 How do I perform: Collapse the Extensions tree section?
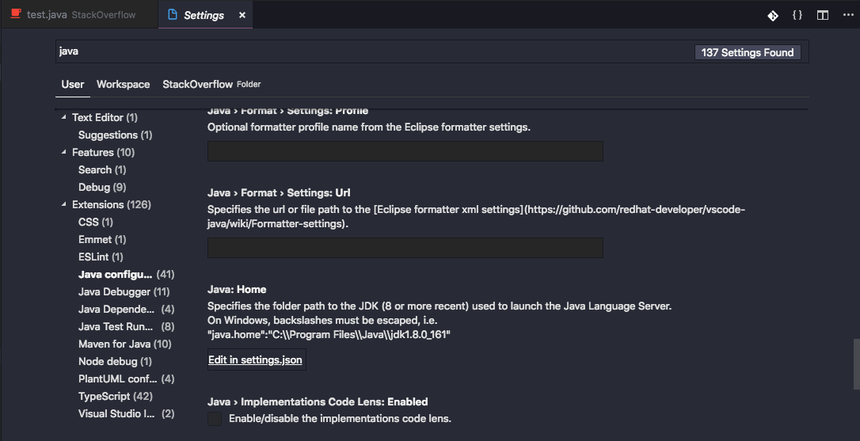point(63,205)
